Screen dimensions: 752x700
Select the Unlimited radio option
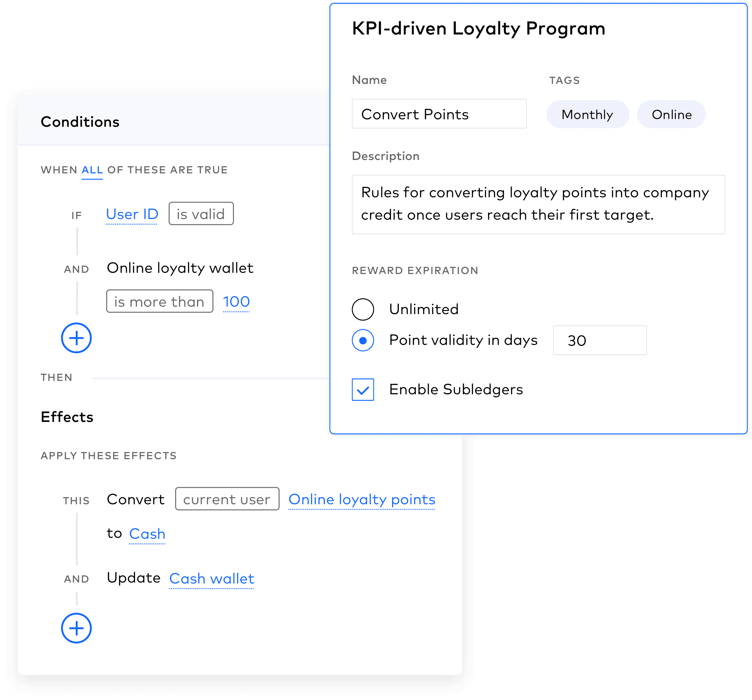click(x=363, y=309)
